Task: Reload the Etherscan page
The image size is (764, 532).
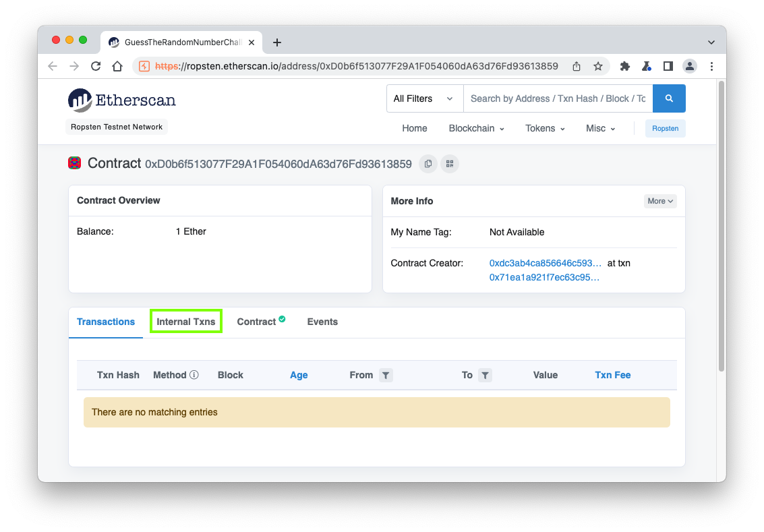Action: [x=96, y=66]
